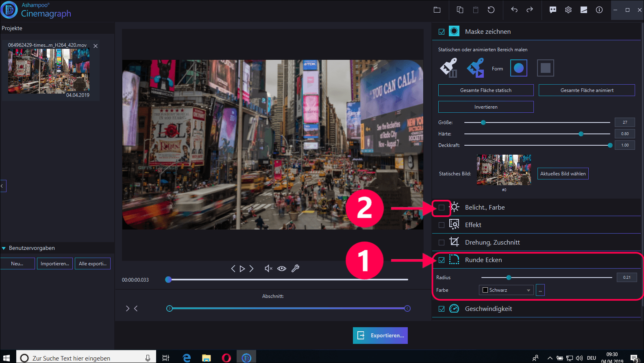Image resolution: width=644 pixels, height=363 pixels.
Task: Click the copy icon in top toolbar
Action: (x=460, y=10)
